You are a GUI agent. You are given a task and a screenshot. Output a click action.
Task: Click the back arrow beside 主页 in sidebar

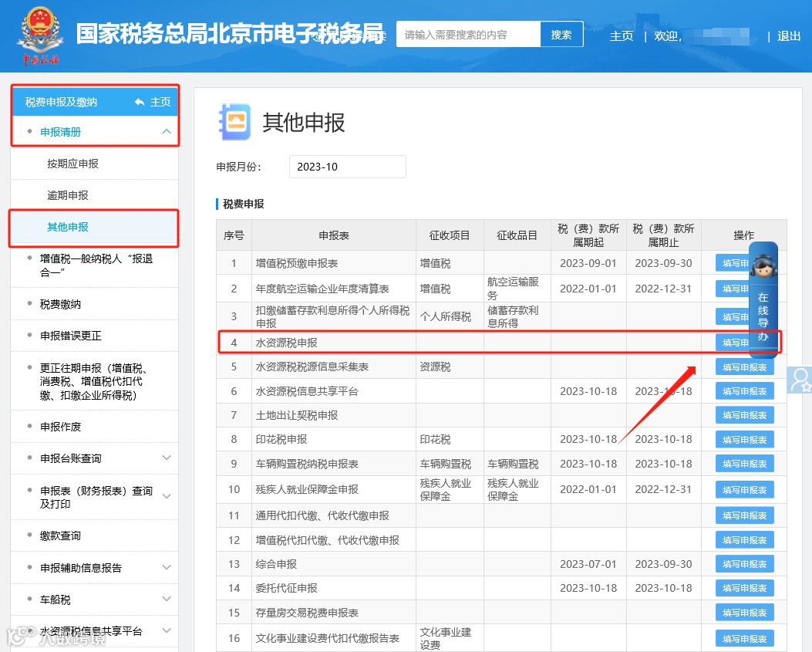140,102
